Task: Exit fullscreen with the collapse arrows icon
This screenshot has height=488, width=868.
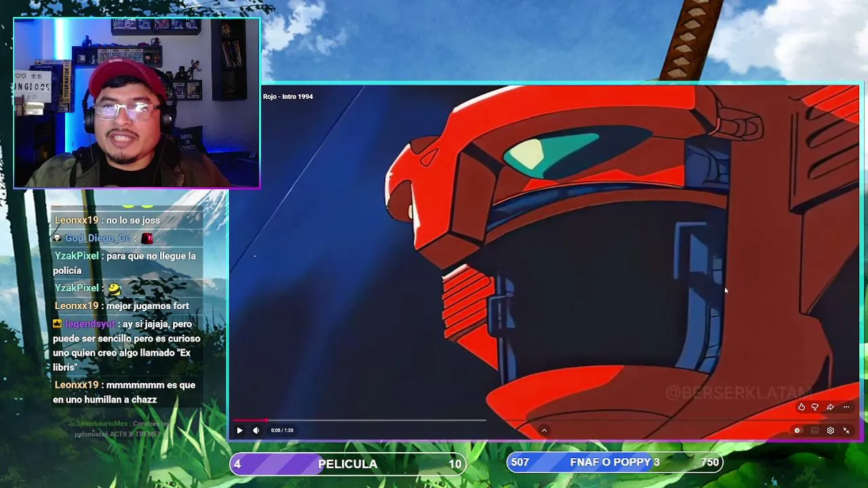Action: click(846, 430)
